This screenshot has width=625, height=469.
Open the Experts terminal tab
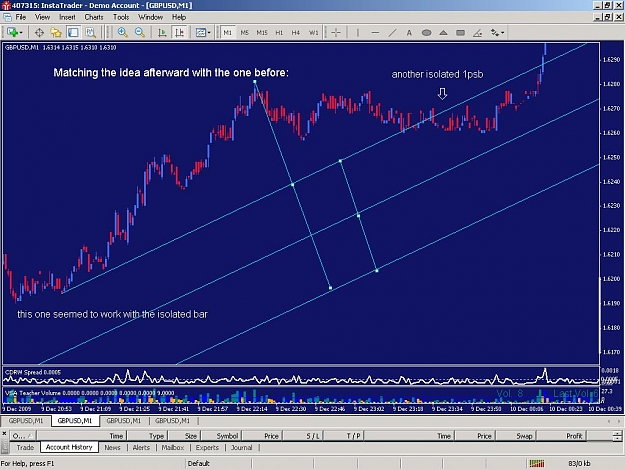pyautogui.click(x=207, y=447)
